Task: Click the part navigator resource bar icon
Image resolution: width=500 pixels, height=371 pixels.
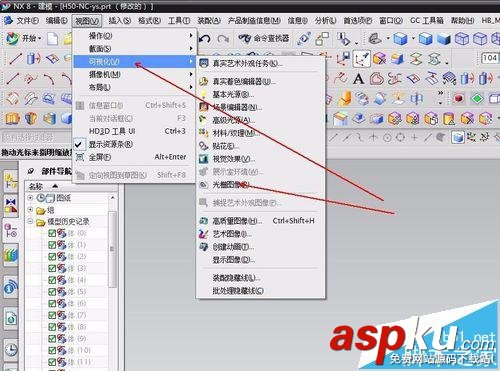Action: point(11,230)
